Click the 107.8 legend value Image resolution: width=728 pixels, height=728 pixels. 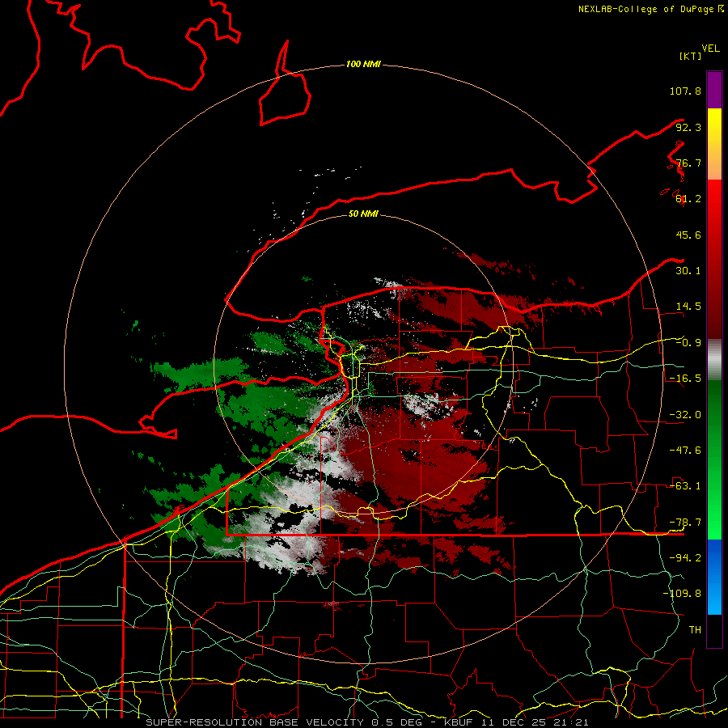685,91
